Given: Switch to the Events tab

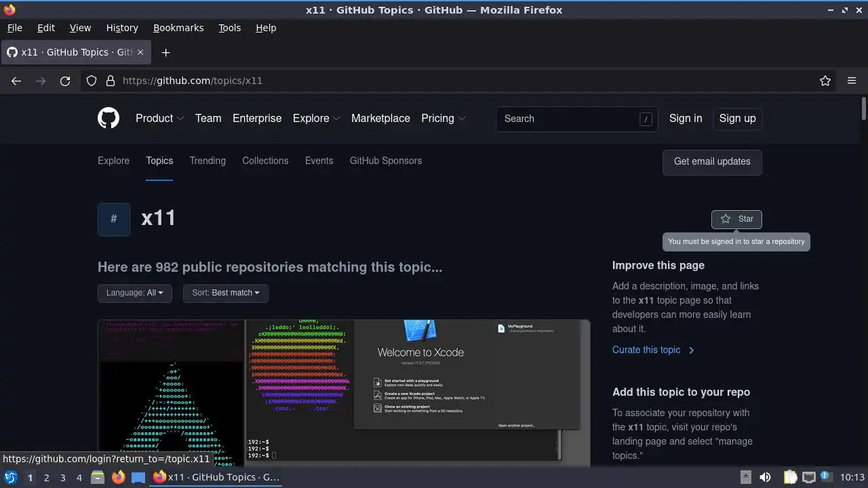Looking at the screenshot, I should click(x=319, y=161).
